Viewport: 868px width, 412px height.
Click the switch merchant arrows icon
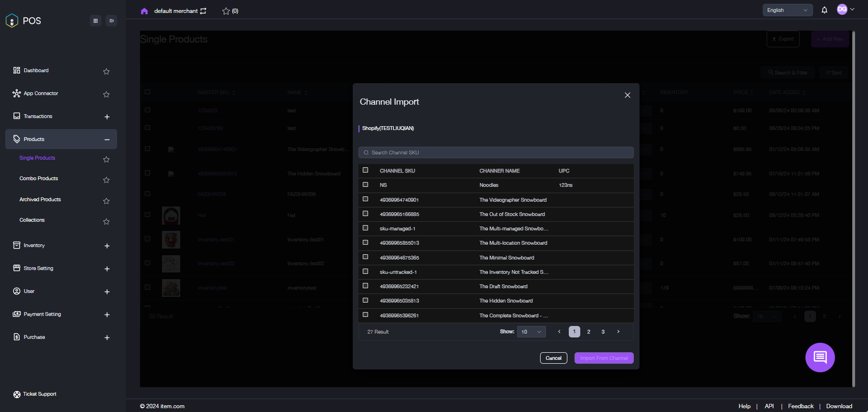(x=204, y=11)
